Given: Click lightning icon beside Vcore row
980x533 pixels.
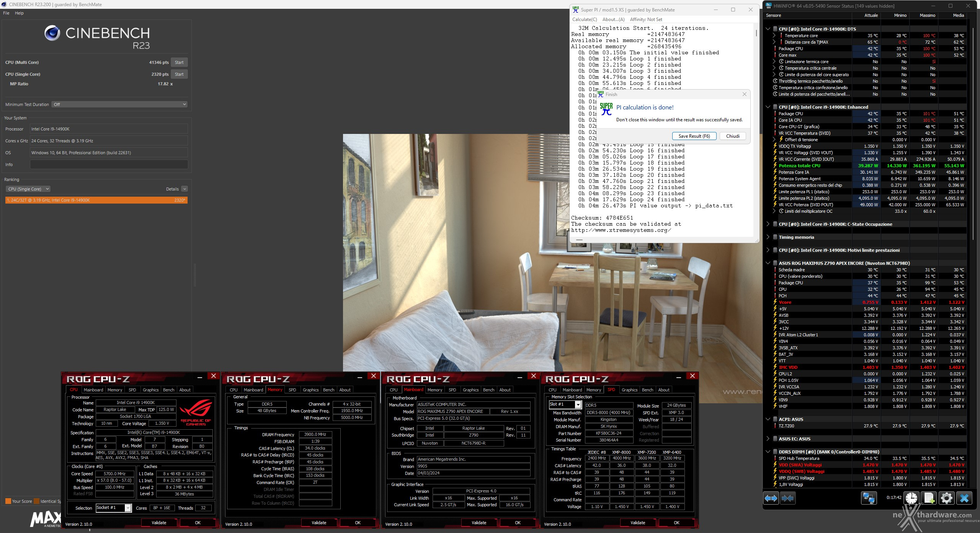Looking at the screenshot, I should tap(775, 302).
